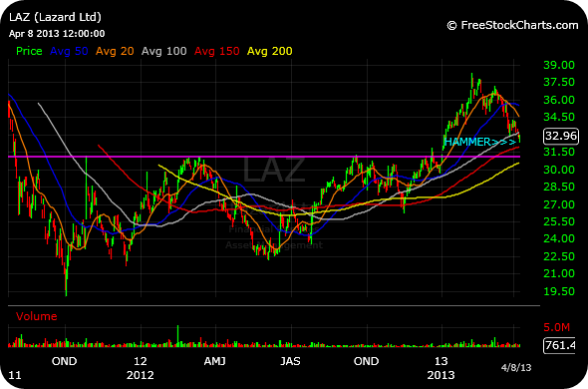Click the red Avg 150 legend label

pos(216,51)
